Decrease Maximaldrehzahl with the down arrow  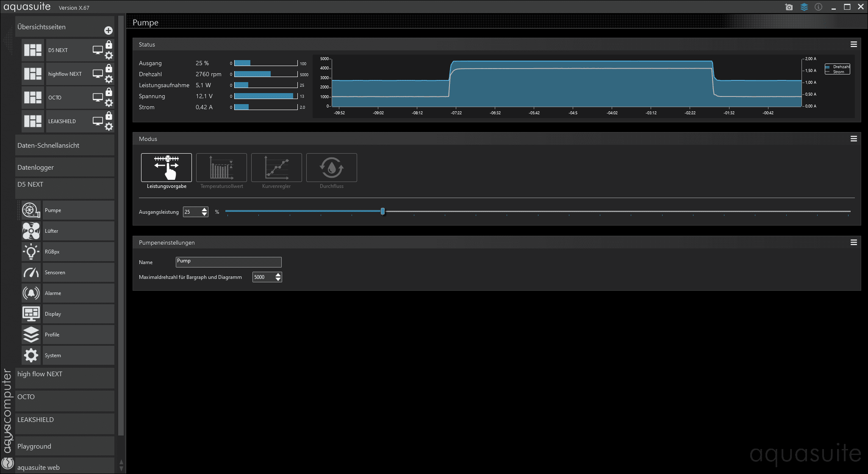[278, 279]
